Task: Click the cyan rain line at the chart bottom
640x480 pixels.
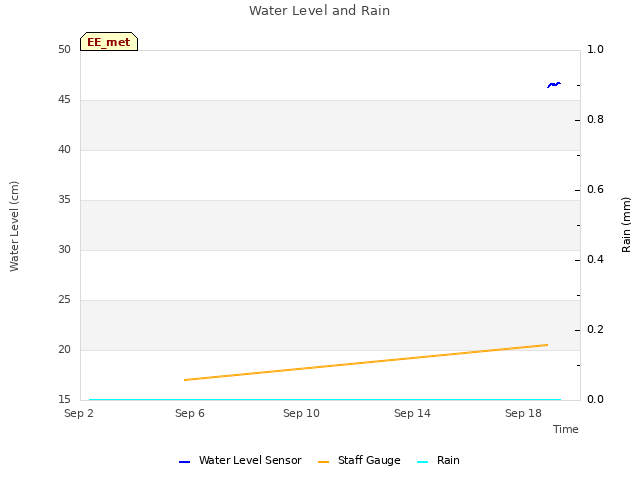Action: tap(325, 399)
